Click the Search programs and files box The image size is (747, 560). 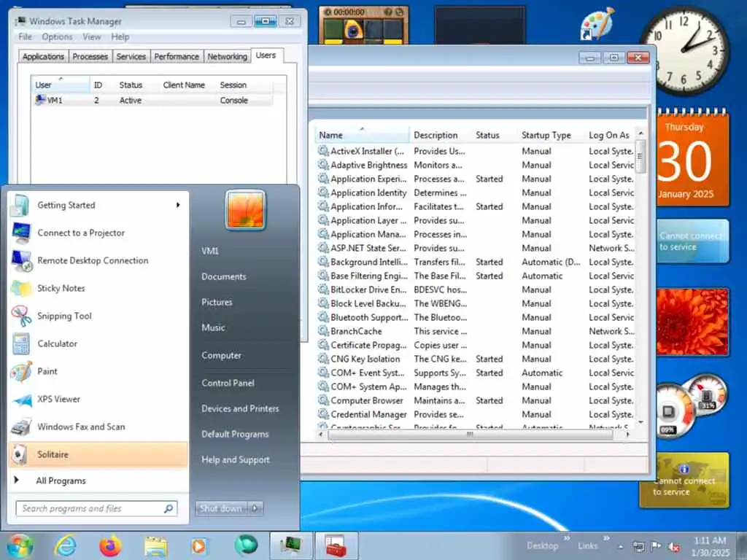[97, 508]
